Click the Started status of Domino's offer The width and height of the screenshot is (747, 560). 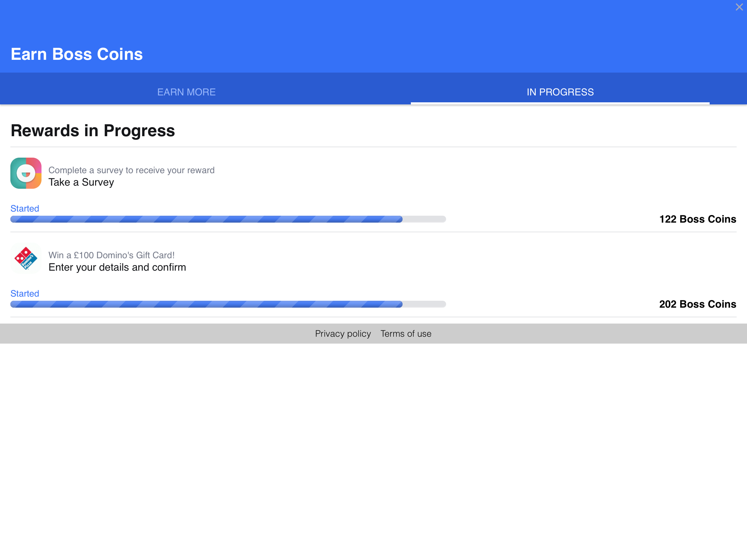tap(25, 293)
